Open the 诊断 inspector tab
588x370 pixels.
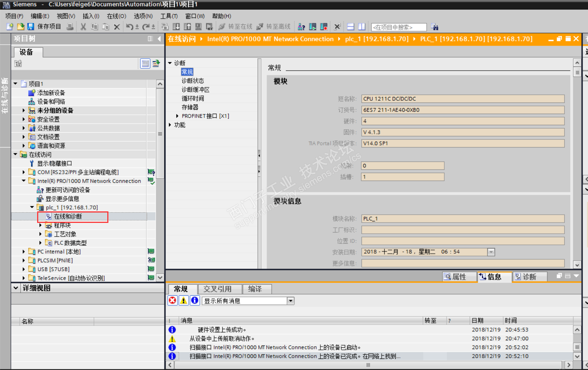coord(530,277)
